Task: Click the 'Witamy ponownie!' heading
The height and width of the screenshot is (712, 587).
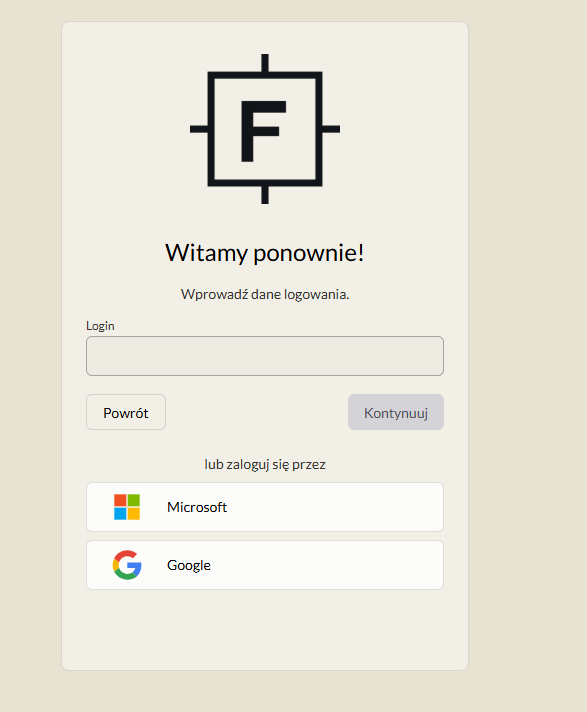Action: click(265, 253)
